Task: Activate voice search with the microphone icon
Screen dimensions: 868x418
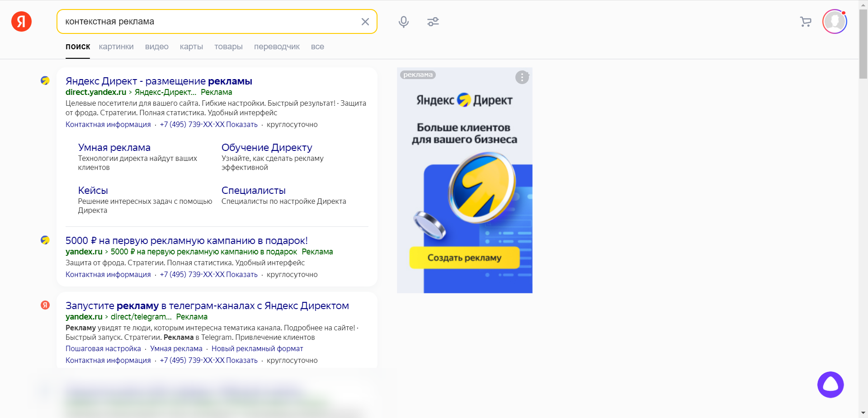Action: [x=403, y=21]
